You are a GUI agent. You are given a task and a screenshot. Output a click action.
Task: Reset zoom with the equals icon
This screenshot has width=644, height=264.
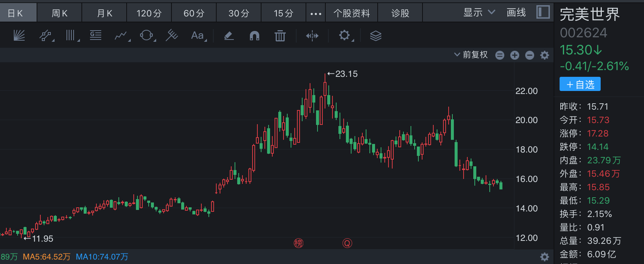[500, 55]
